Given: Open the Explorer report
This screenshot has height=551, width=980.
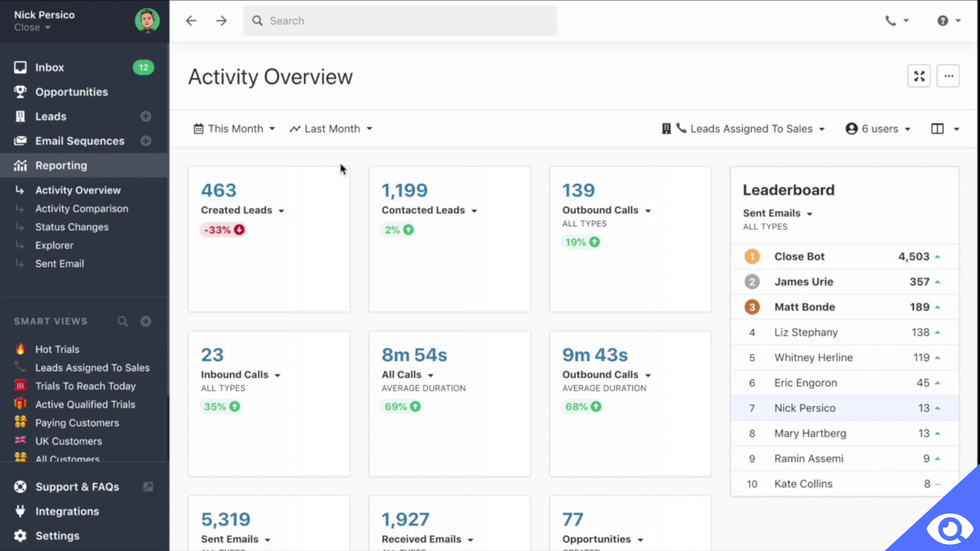Looking at the screenshot, I should [x=54, y=245].
